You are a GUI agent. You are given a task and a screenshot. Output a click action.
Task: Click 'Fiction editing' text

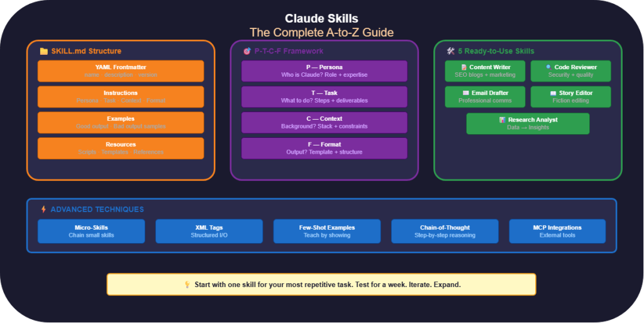point(571,101)
